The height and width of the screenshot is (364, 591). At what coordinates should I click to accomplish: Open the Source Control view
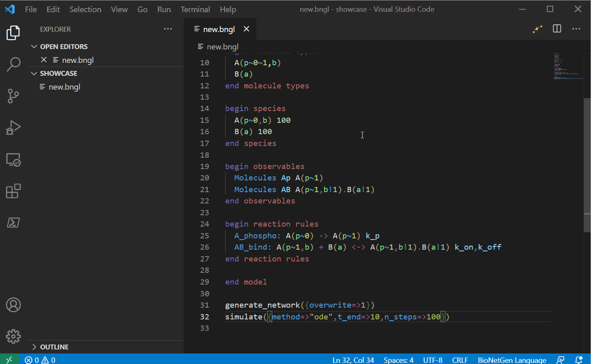(13, 96)
